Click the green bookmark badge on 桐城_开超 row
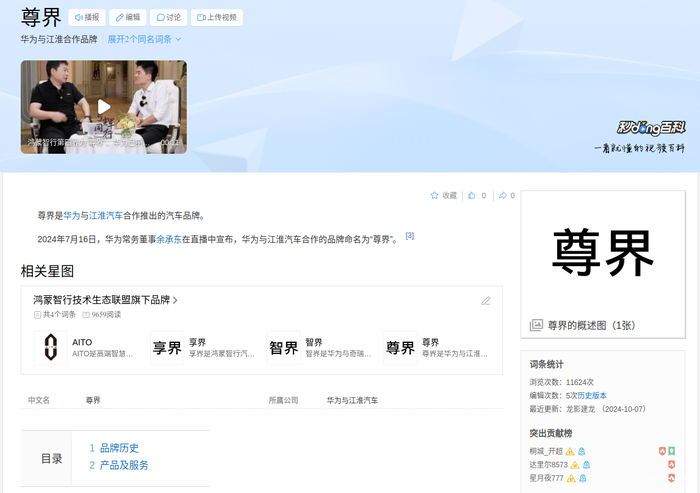The width and height of the screenshot is (700, 493). click(x=671, y=451)
